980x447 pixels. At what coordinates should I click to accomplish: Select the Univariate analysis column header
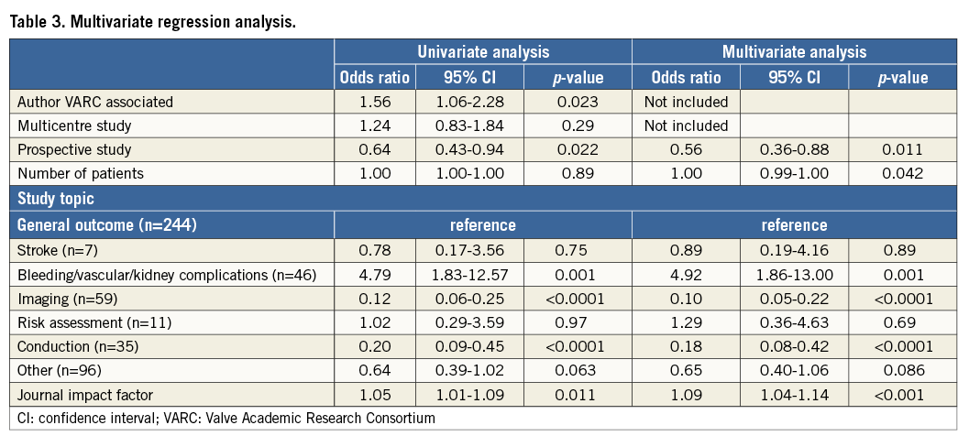[x=482, y=53]
